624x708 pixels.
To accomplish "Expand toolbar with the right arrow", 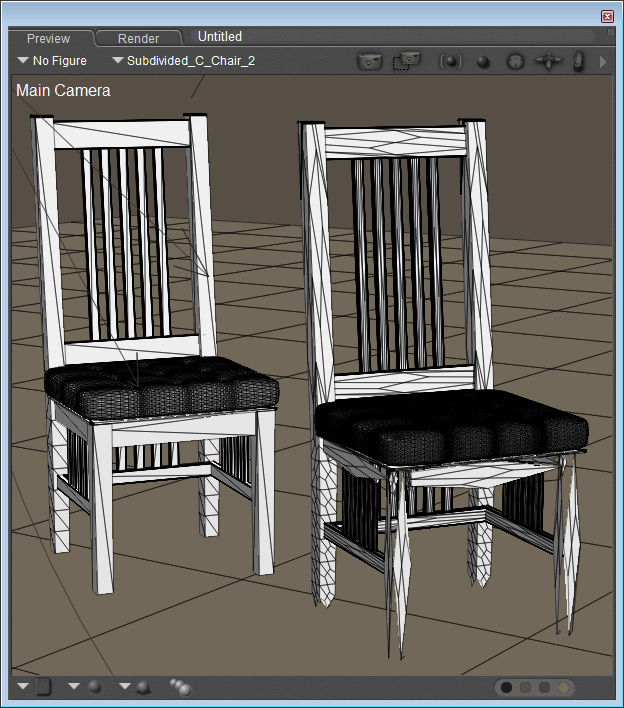I will (603, 62).
